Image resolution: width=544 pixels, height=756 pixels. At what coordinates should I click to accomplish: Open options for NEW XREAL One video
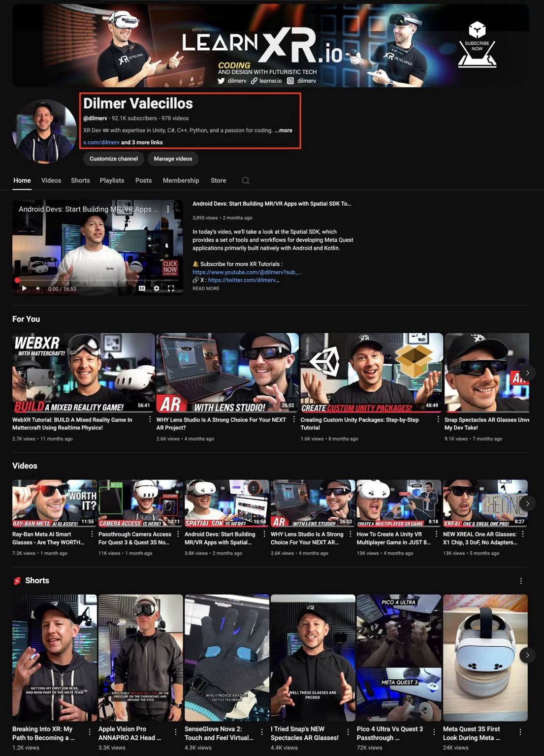pos(522,534)
